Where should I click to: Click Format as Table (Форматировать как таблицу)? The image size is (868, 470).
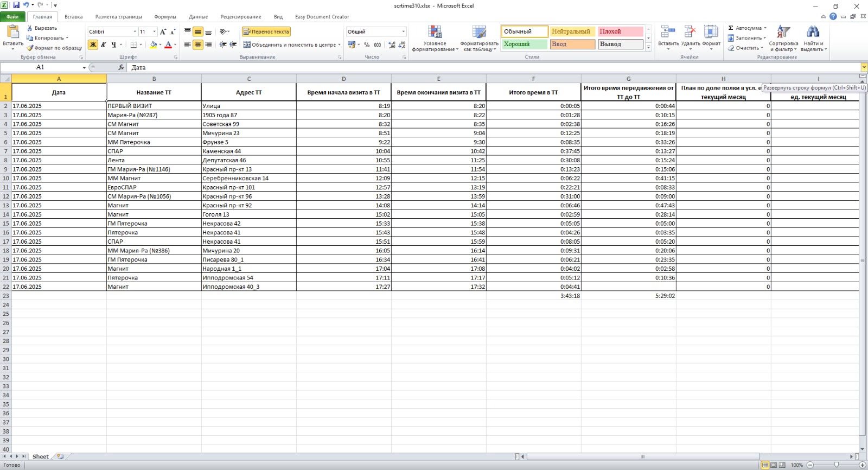point(479,39)
